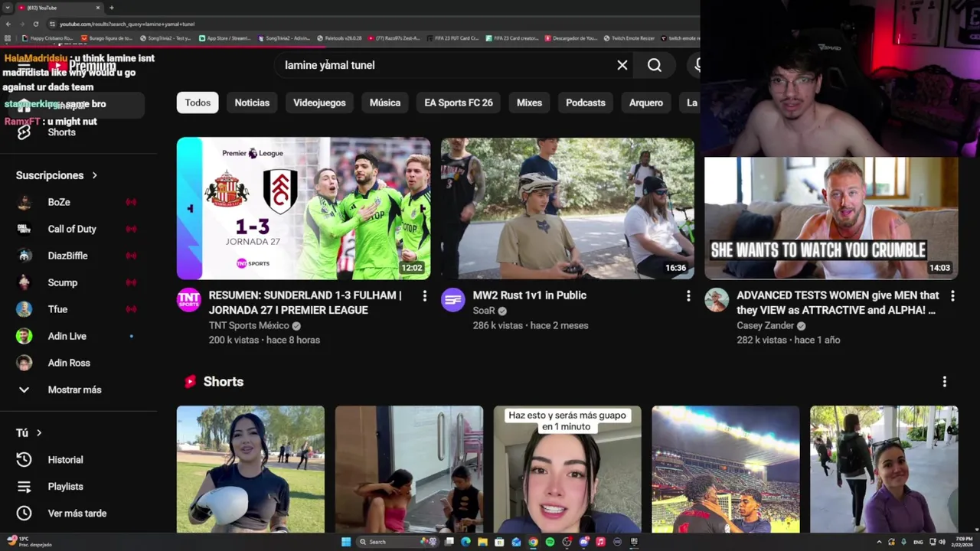Select the 'Videojuegos' filter chip
The width and height of the screenshot is (980, 551).
click(x=319, y=103)
